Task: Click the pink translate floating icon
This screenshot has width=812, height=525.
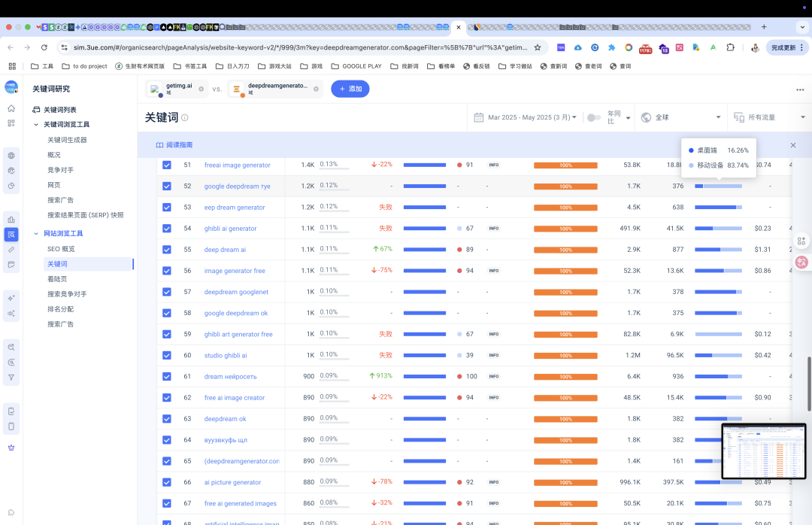Action: tap(801, 262)
